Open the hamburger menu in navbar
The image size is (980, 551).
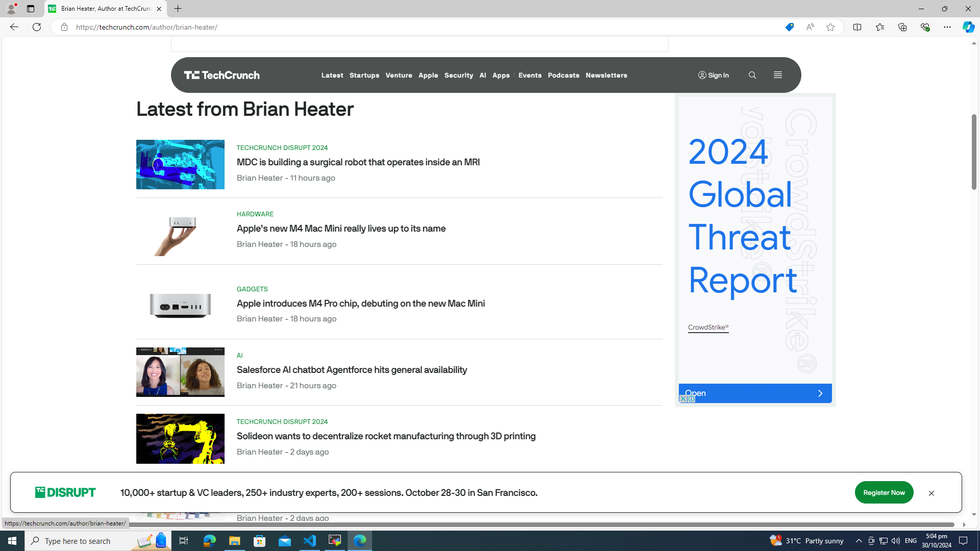tap(777, 75)
